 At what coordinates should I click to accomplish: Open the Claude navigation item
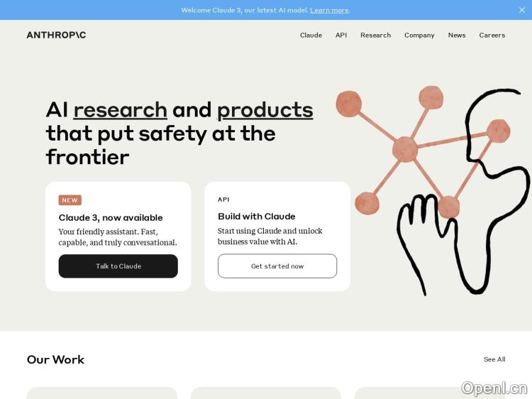click(x=311, y=35)
